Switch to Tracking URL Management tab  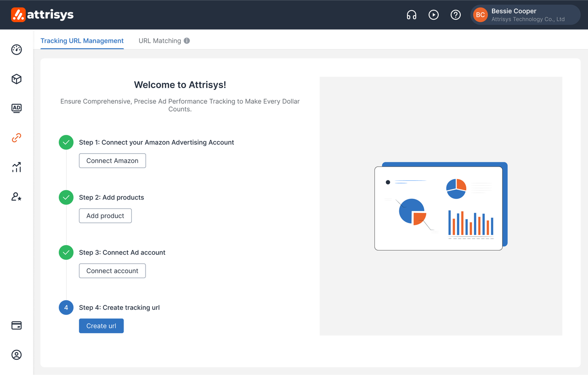(82, 40)
